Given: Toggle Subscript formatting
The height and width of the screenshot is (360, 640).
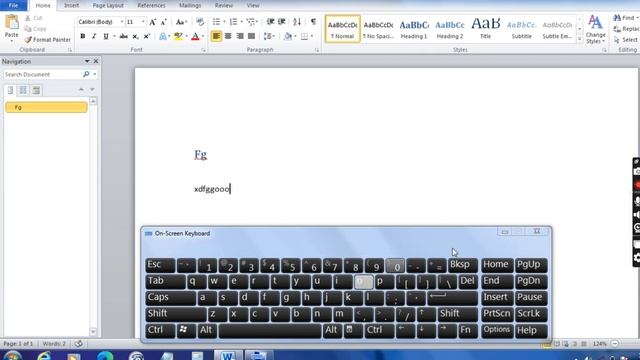Looking at the screenshot, I should click(x=135, y=36).
